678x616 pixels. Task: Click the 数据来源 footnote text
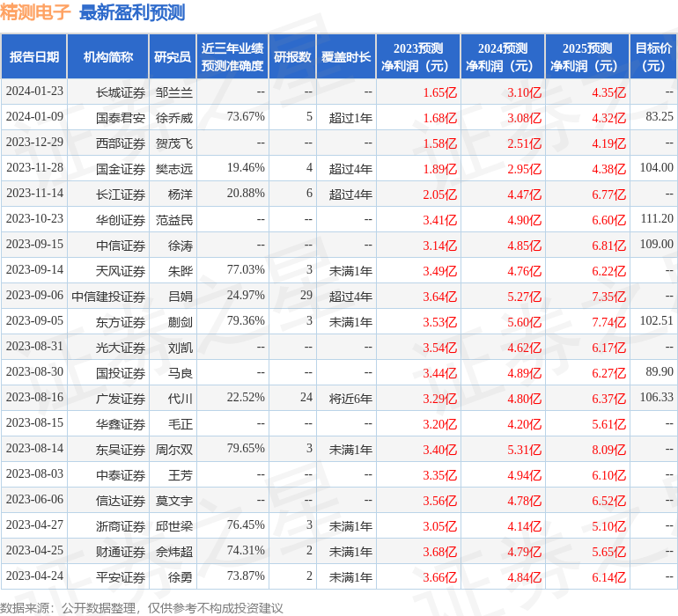tap(142, 608)
